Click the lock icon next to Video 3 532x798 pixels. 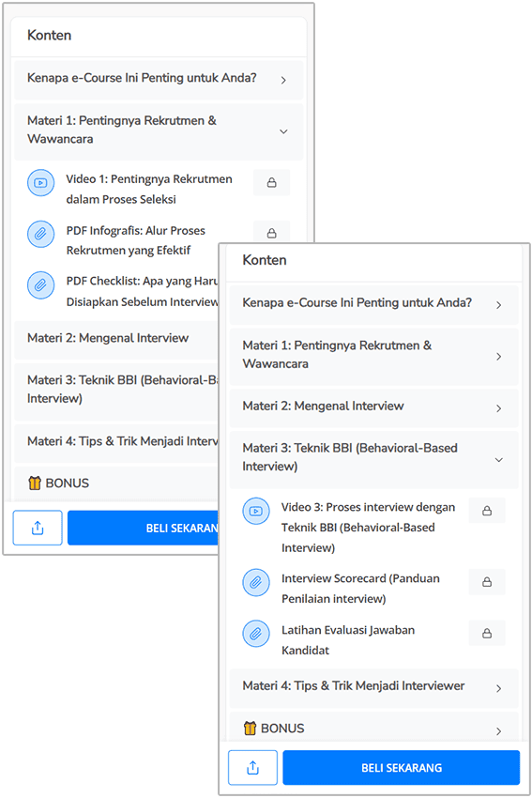pos(487,511)
